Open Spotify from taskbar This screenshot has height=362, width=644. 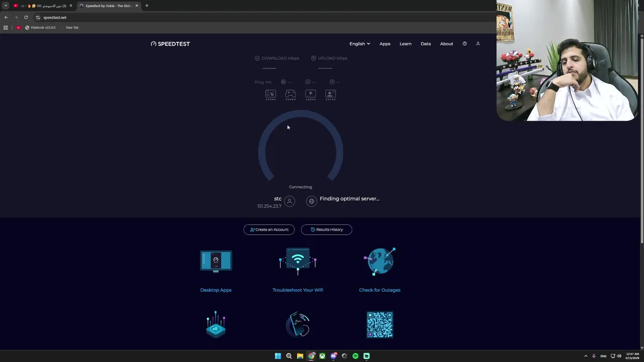pos(356,356)
